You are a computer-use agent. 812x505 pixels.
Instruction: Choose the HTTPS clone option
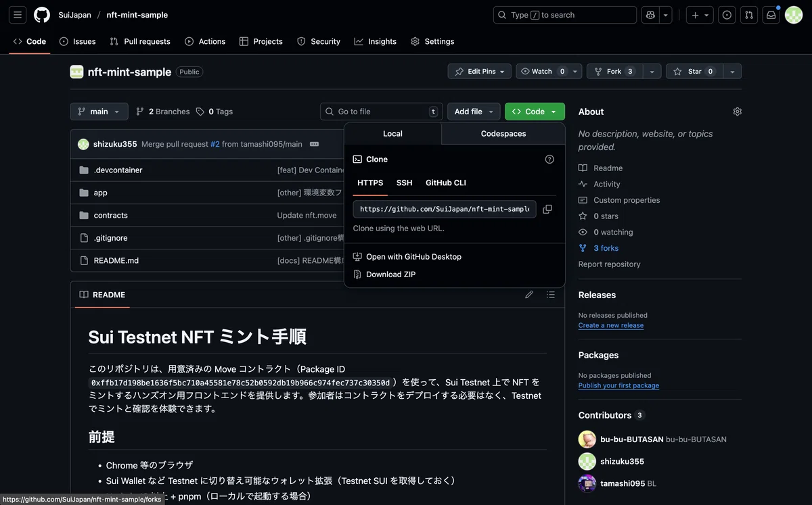370,183
